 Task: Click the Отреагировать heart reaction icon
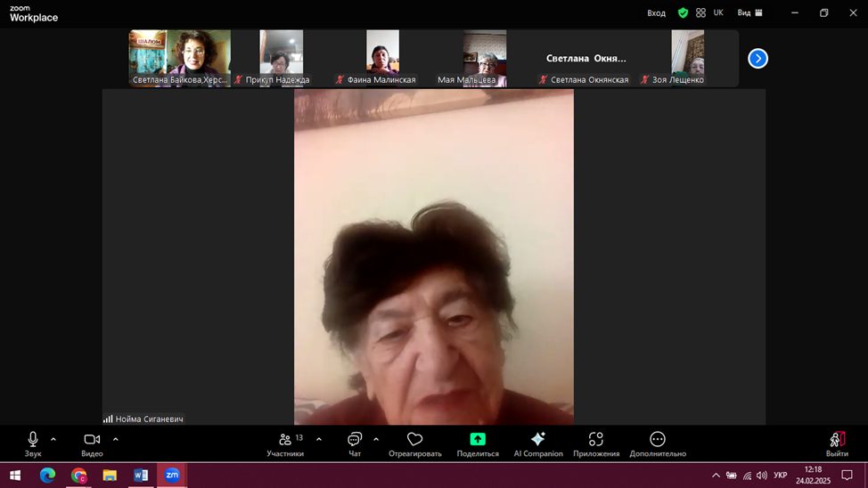pyautogui.click(x=414, y=440)
